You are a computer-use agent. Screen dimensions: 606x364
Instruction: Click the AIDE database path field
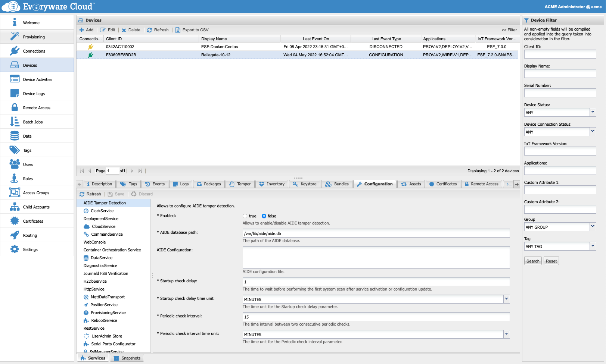376,233
